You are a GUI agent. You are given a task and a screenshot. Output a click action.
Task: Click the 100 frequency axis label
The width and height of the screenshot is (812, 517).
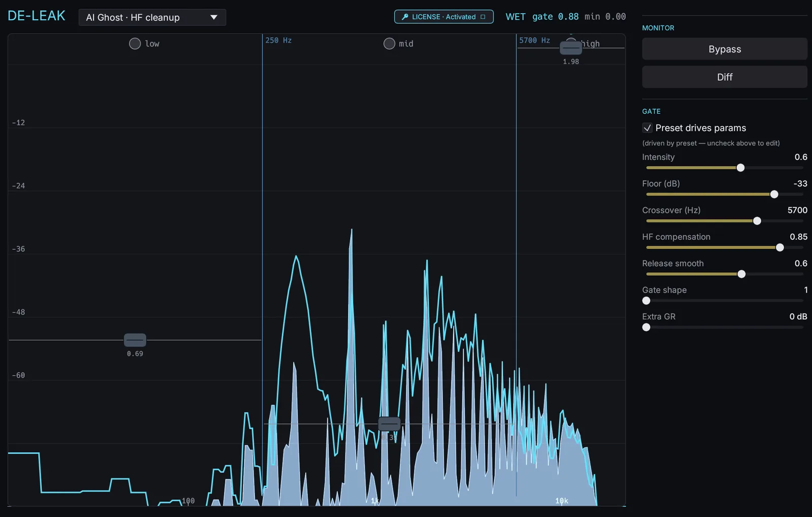(188, 501)
